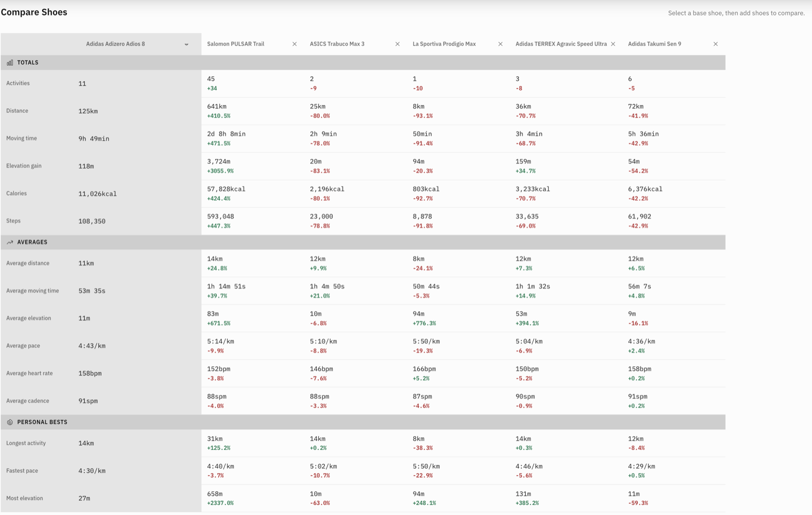Click Salomon average moving time 1h 14m 51s
Viewport: 812px width, 515px height.
click(226, 286)
